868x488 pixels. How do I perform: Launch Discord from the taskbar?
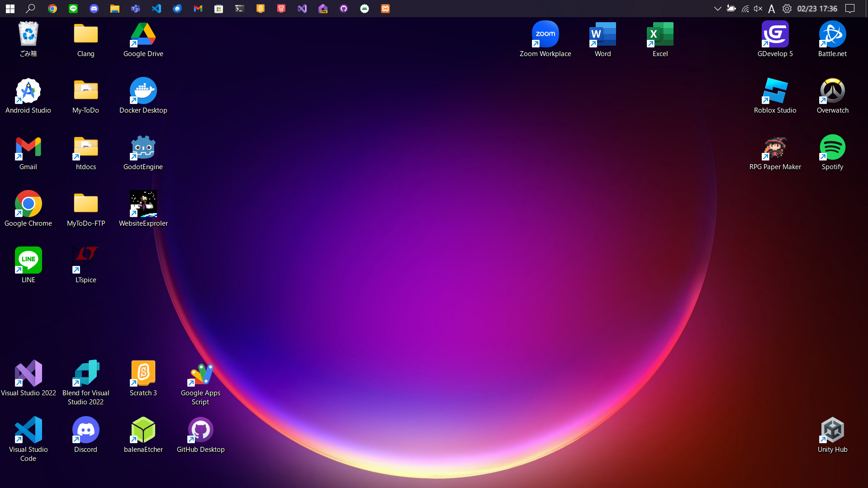[94, 9]
